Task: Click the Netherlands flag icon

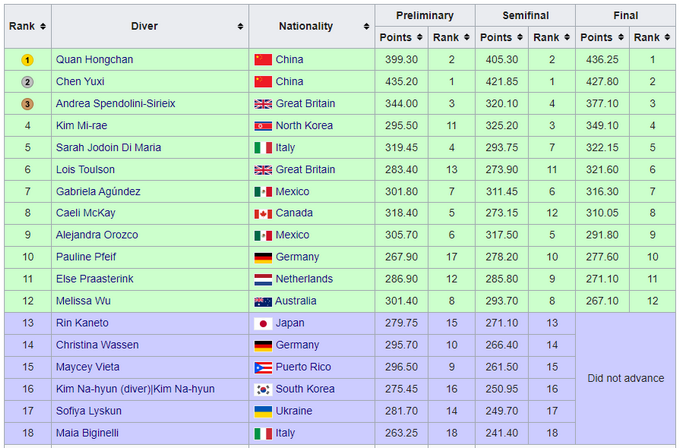Action: (263, 279)
